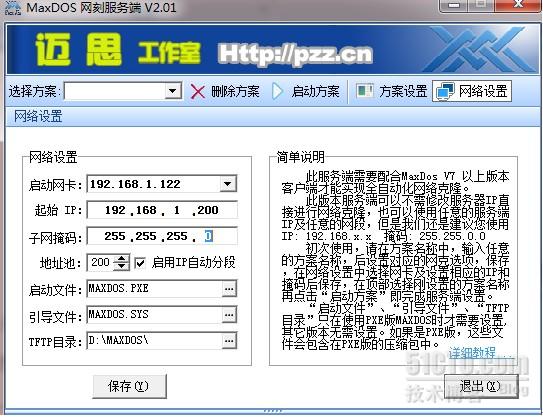This screenshot has width=543, height=417.
Task: Click the Http://pzz.cn banner text
Action: [295, 54]
